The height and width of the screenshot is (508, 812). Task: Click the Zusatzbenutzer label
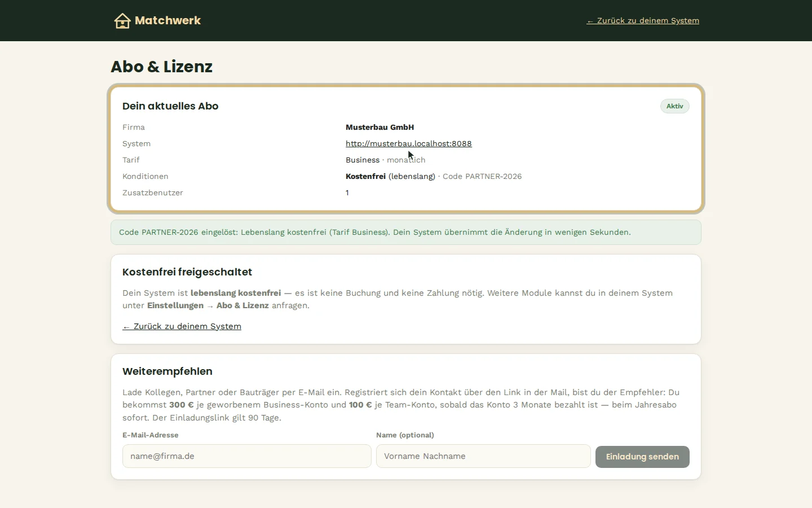[153, 192]
